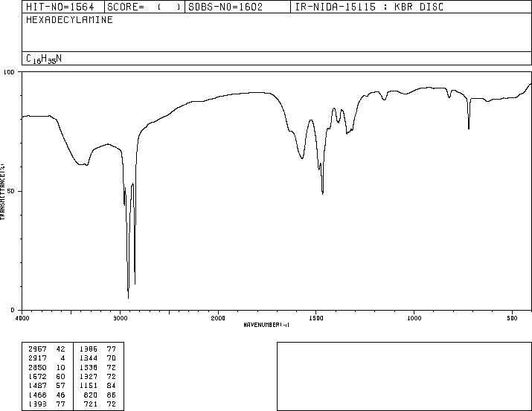532x411 pixels.
Task: Click the 3000 wavenumber axis label
Action: [x=120, y=318]
